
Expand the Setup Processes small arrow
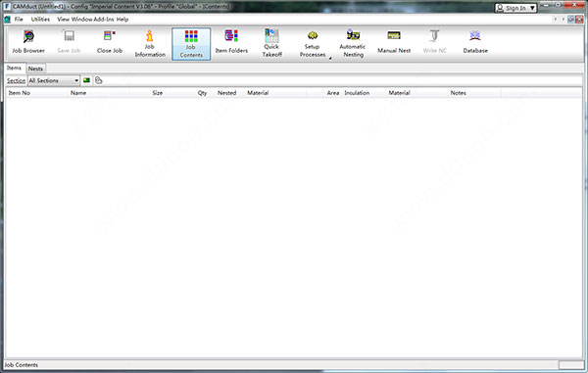330,58
